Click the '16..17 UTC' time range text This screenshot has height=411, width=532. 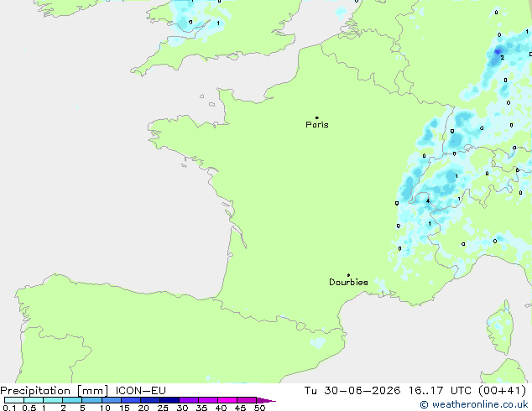click(x=440, y=391)
